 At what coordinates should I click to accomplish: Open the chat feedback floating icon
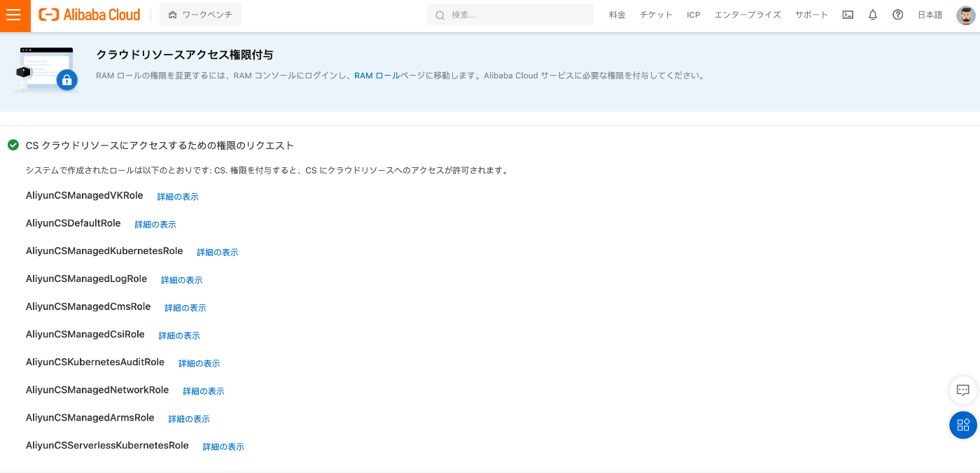963,390
